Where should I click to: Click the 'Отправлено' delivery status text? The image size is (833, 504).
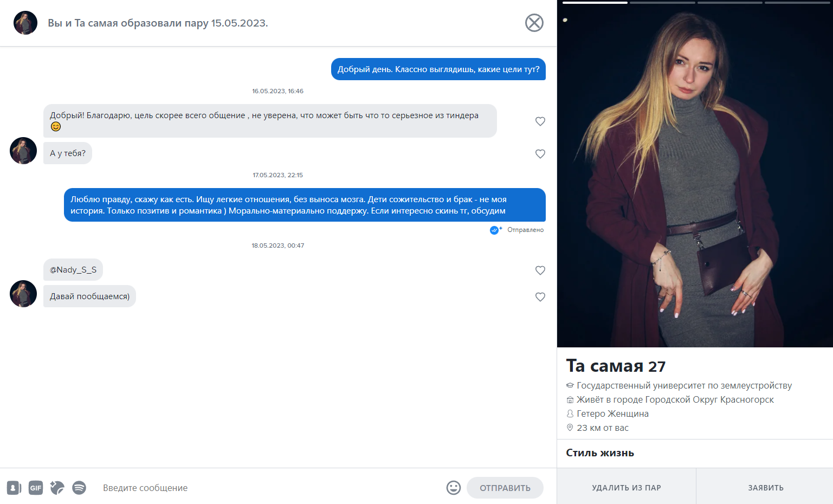coord(525,230)
